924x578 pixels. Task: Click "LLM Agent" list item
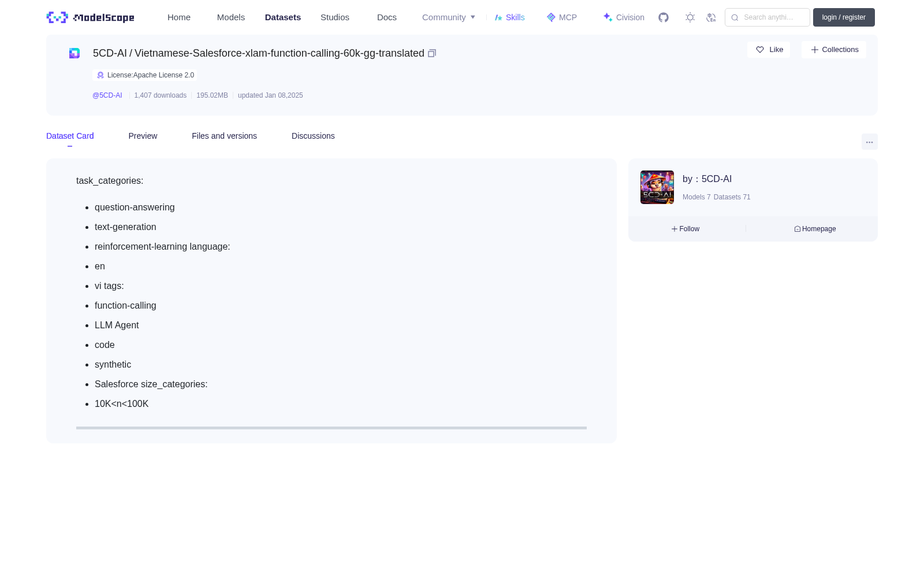click(x=117, y=325)
